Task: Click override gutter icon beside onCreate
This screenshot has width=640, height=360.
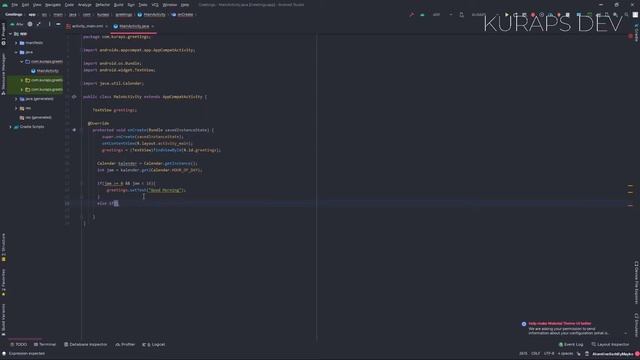Action: tap(74, 130)
